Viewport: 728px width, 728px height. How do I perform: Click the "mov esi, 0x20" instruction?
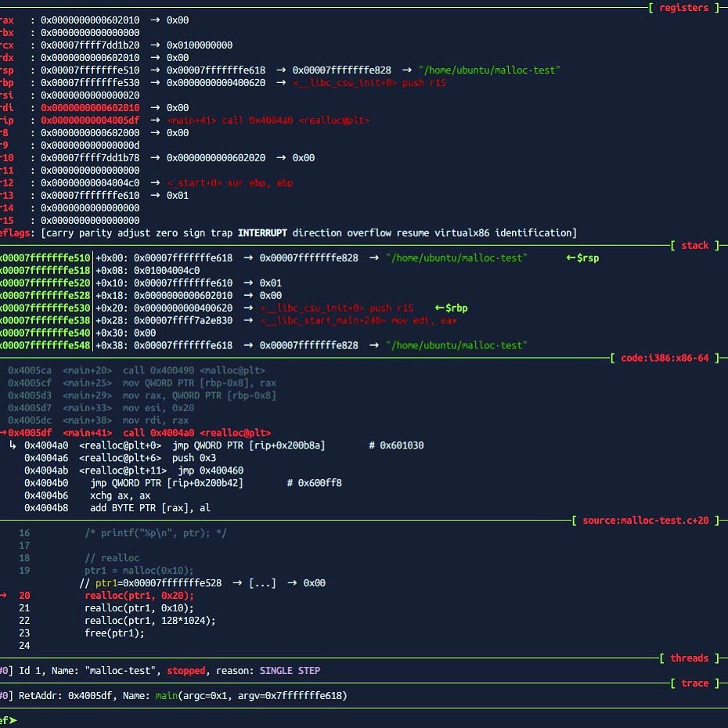(x=158, y=408)
